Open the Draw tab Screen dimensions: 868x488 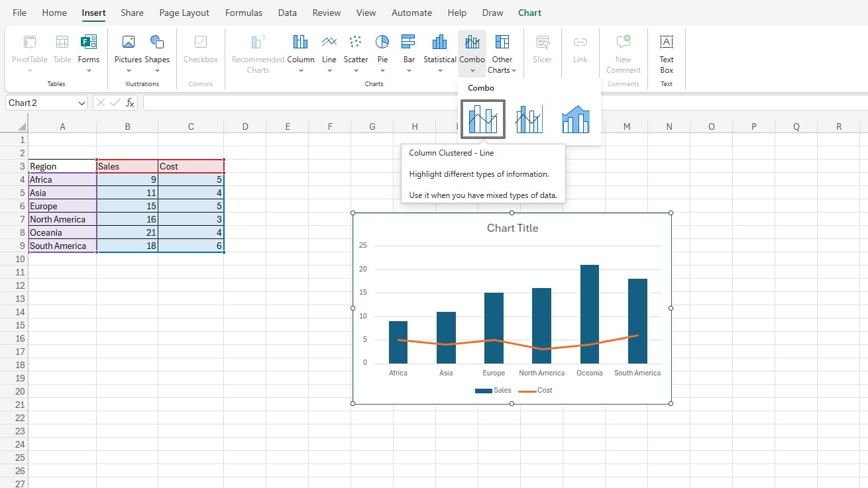[x=492, y=13]
